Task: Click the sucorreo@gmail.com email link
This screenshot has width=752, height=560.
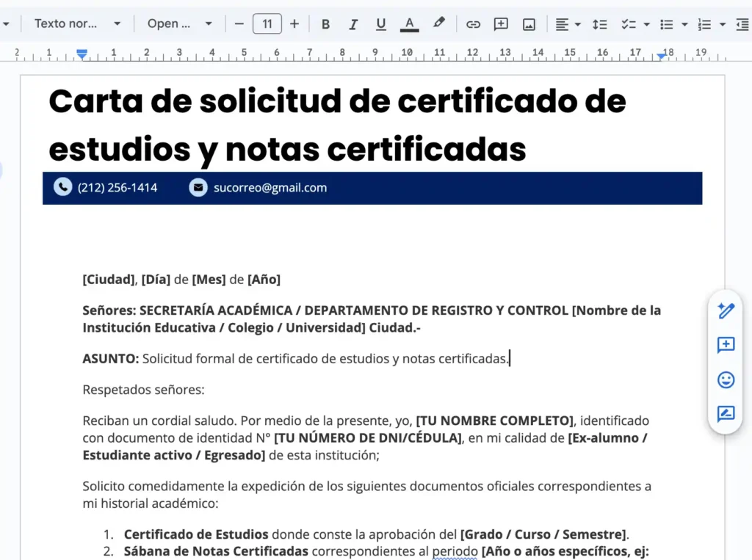Action: [x=270, y=187]
